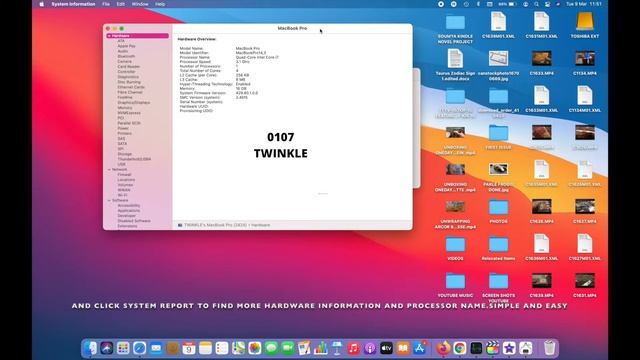Launch Siri from the dock

tap(107, 348)
